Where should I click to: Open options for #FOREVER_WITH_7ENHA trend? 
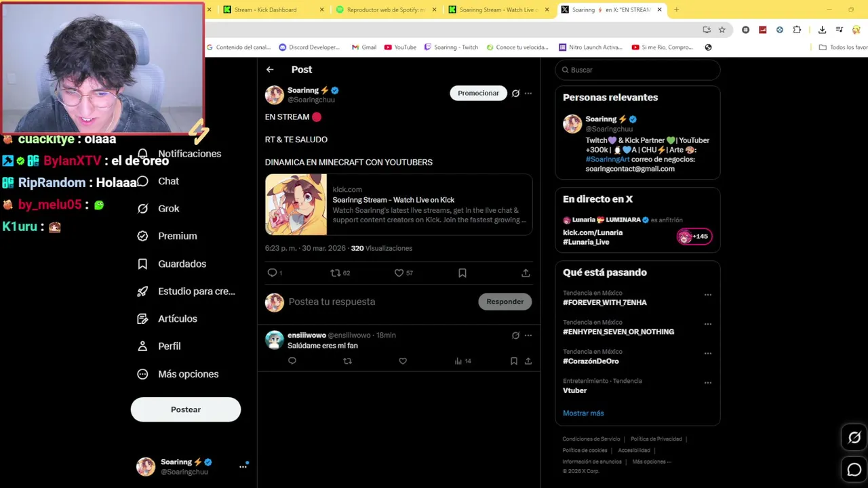point(708,295)
